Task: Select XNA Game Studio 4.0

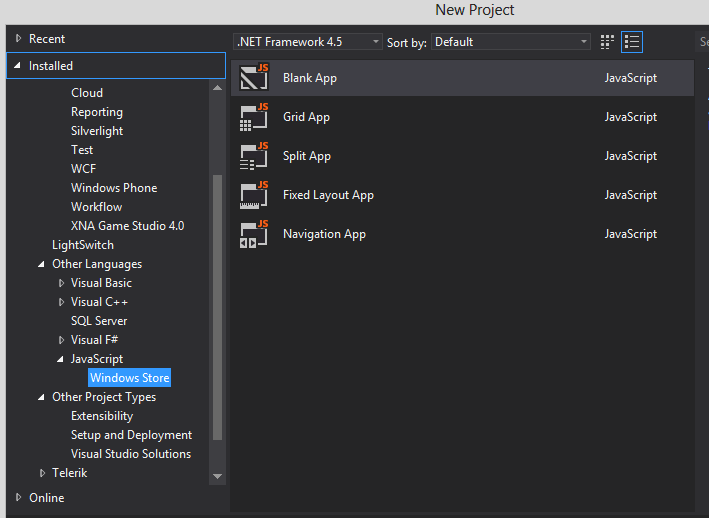Action: pyautogui.click(x=127, y=226)
